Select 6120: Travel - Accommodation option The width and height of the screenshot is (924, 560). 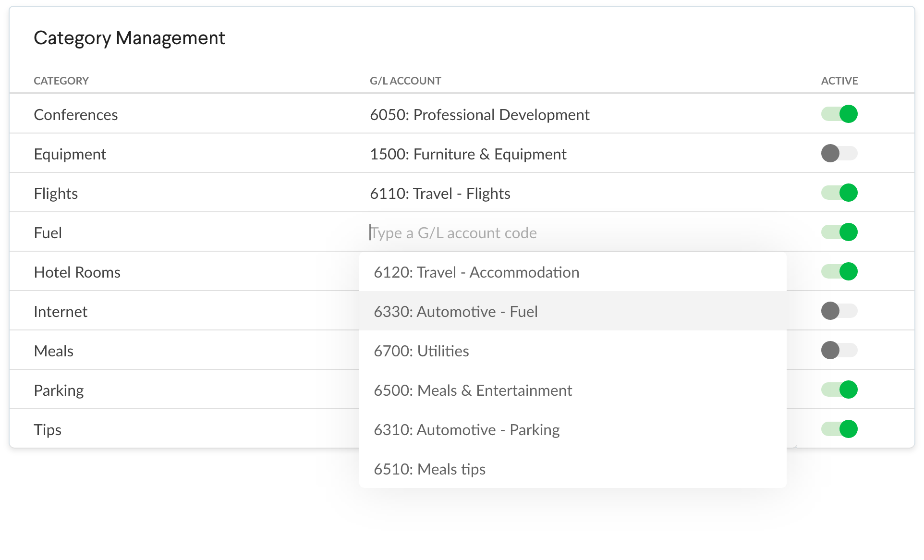tap(476, 272)
